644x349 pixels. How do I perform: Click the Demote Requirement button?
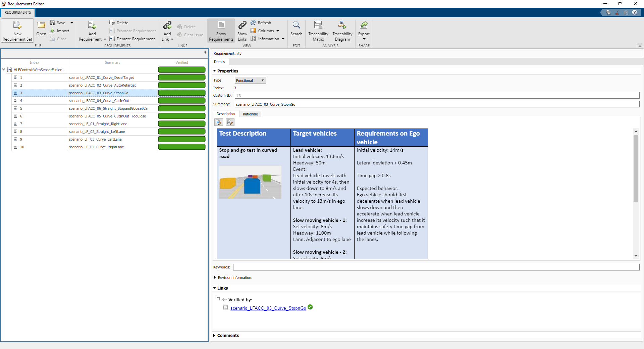click(132, 39)
